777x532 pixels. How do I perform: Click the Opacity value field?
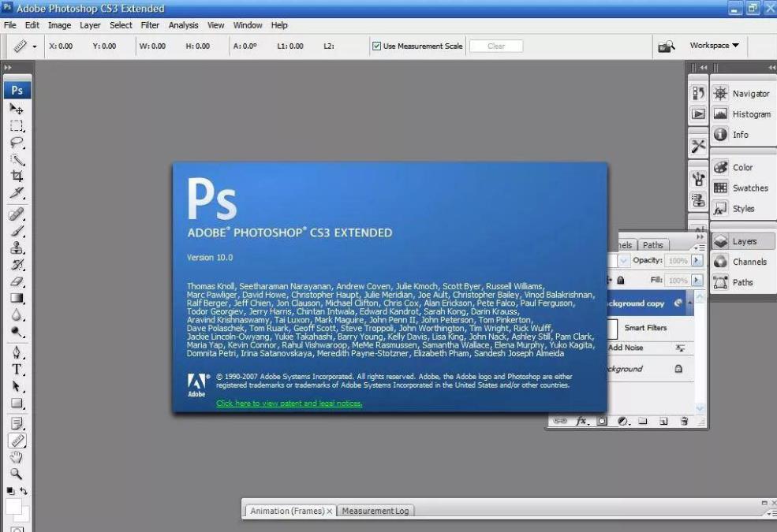pos(678,260)
